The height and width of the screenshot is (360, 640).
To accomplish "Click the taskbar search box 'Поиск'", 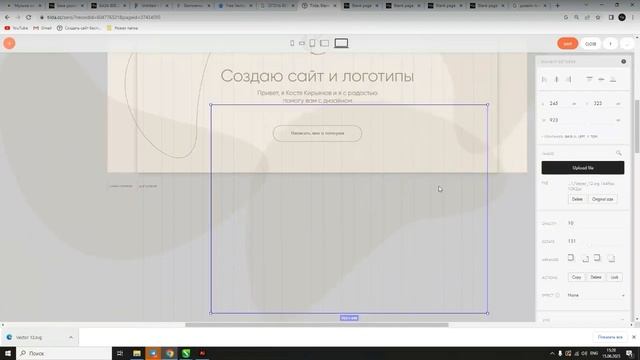I will 64,353.
